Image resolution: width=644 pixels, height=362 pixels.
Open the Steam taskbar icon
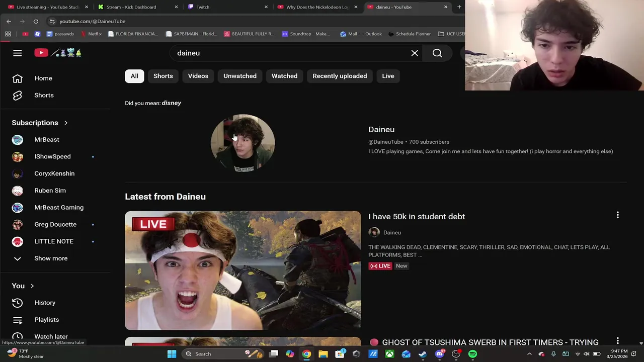pyautogui.click(x=423, y=354)
